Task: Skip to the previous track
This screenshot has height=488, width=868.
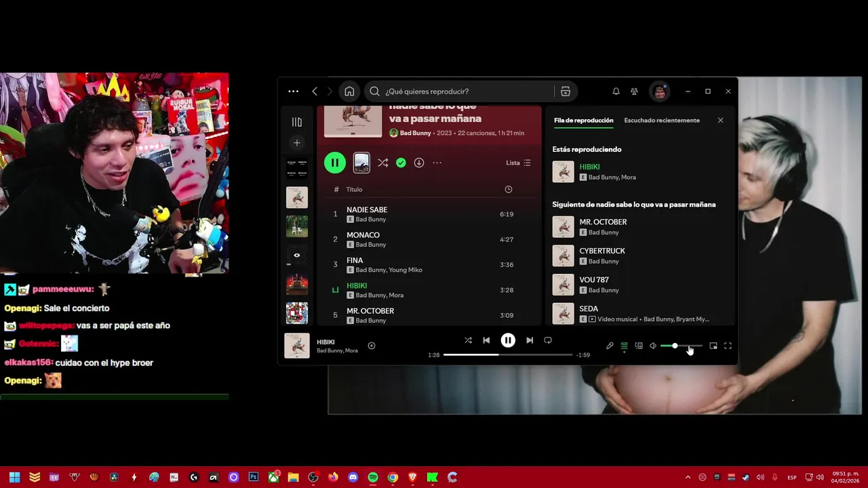Action: [x=486, y=340]
